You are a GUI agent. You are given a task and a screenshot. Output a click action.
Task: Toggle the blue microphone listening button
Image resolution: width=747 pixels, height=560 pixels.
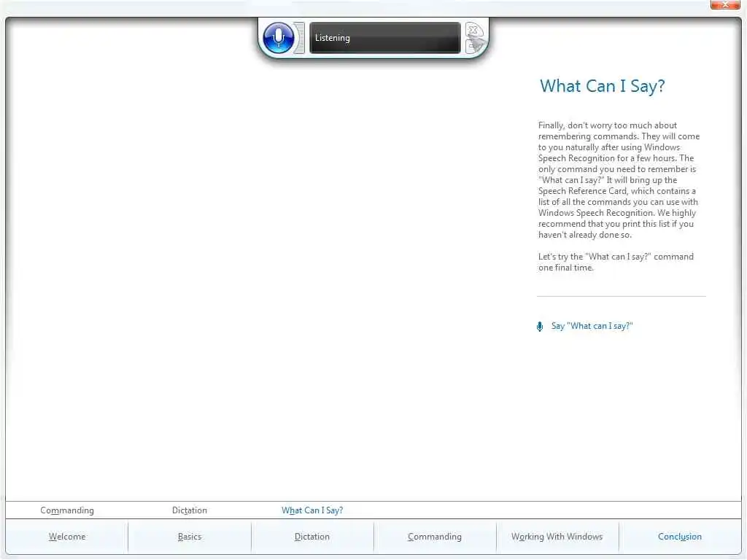[278, 38]
